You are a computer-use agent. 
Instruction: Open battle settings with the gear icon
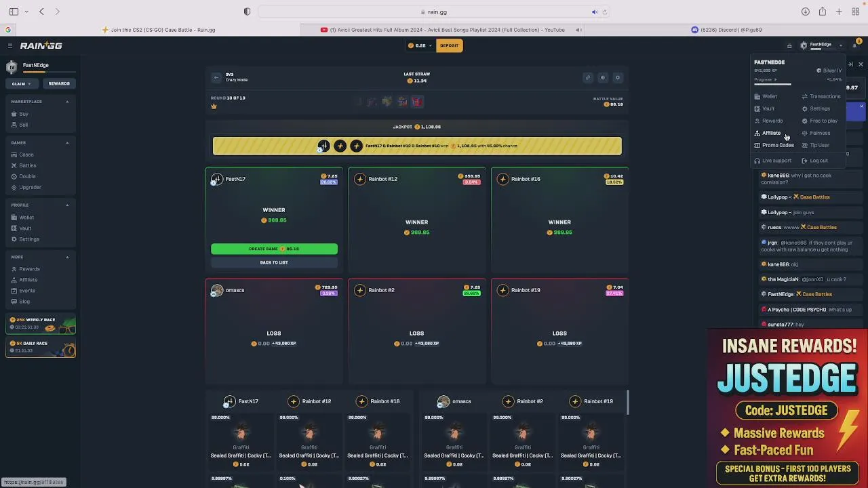pyautogui.click(x=618, y=77)
